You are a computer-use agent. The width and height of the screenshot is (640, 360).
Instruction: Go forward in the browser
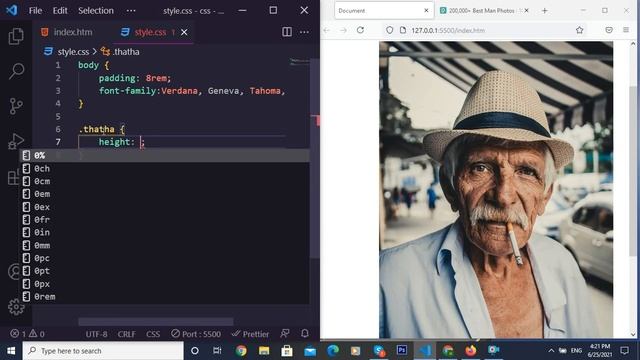343,30
